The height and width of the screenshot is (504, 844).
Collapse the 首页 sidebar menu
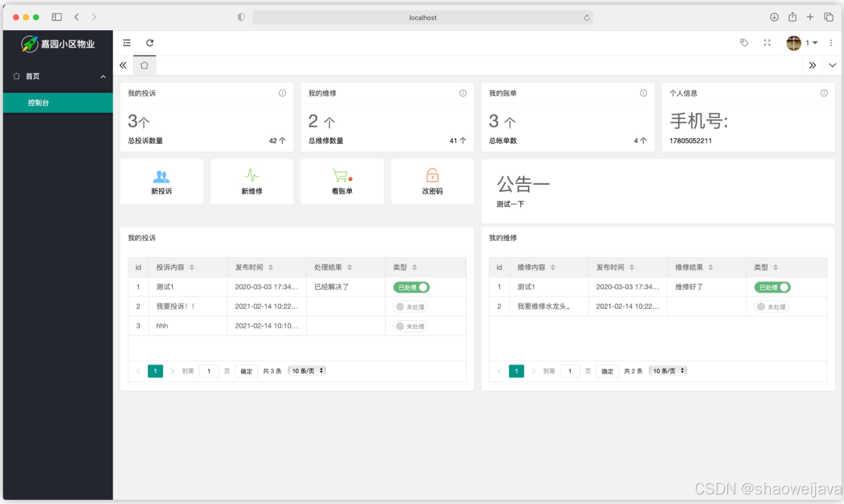click(58, 76)
